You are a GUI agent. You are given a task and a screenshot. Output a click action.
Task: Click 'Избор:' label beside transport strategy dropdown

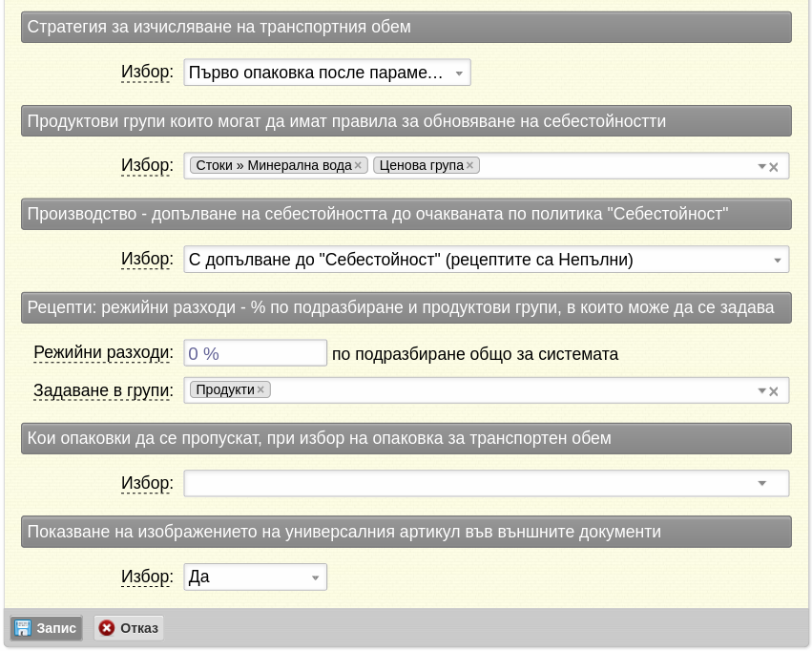(x=147, y=72)
